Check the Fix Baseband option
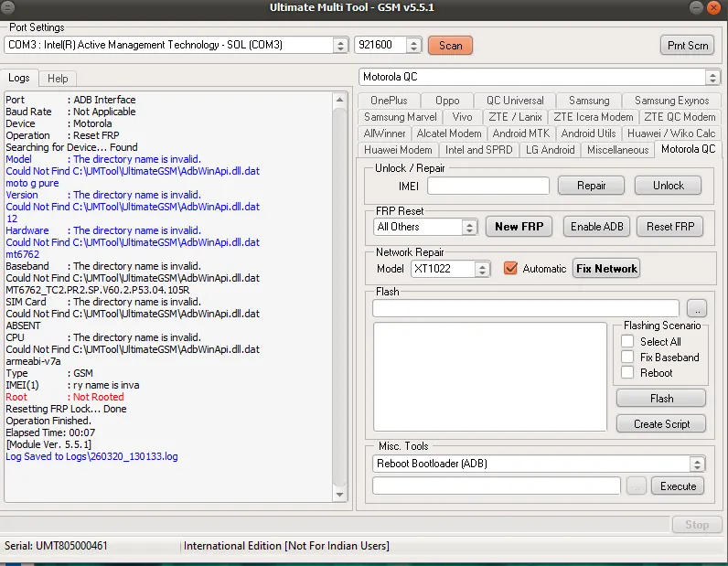This screenshot has width=728, height=566. pos(627,357)
